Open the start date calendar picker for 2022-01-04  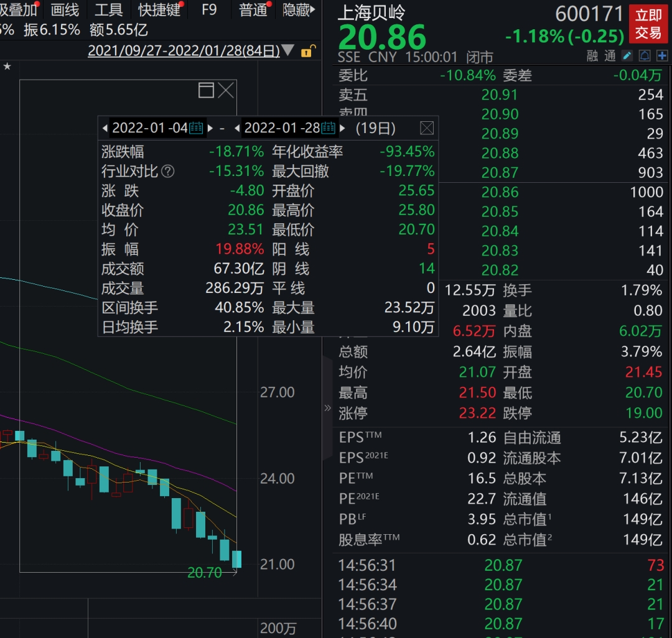196,127
